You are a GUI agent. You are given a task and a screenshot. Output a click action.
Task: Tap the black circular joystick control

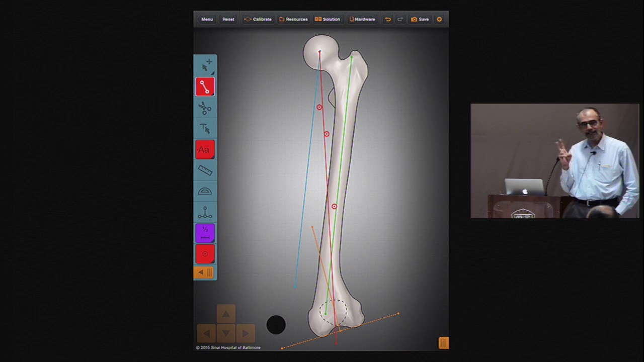tap(276, 325)
